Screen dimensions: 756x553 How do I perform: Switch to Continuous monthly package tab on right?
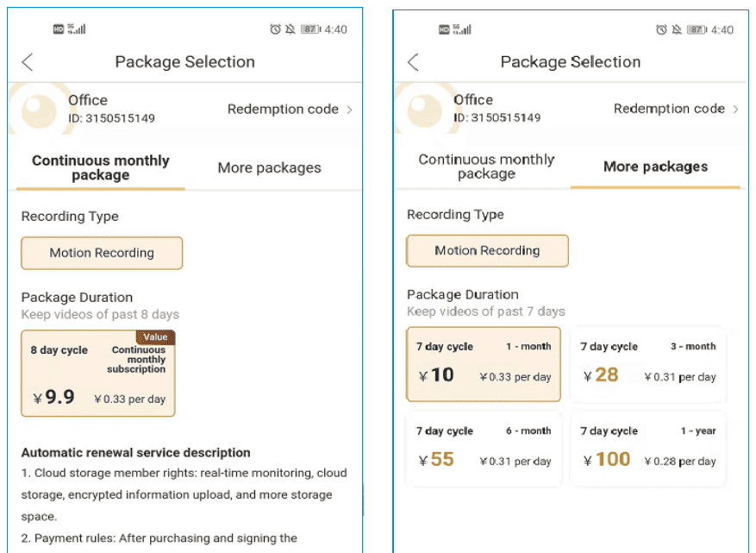pyautogui.click(x=486, y=167)
